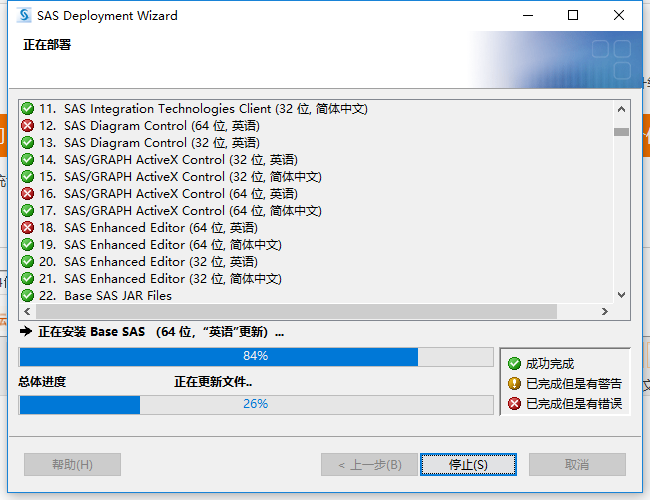The height and width of the screenshot is (500, 650).
Task: Click green check icon for item 19
Action: point(27,245)
